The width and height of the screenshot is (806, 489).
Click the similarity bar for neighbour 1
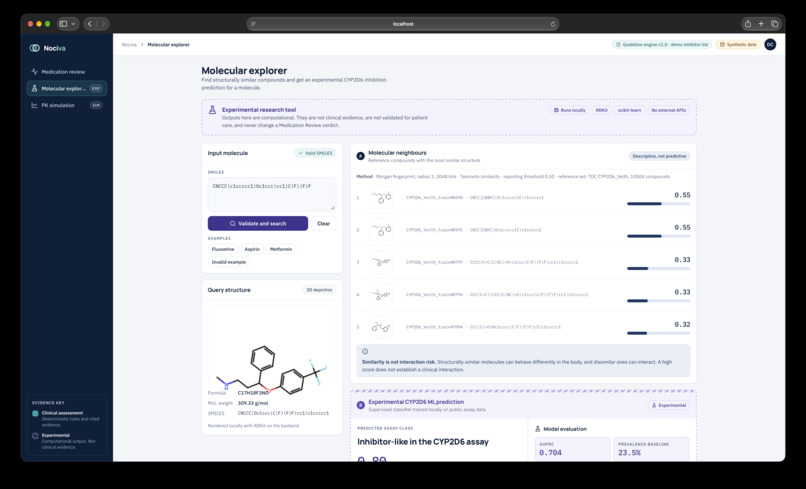[658, 204]
